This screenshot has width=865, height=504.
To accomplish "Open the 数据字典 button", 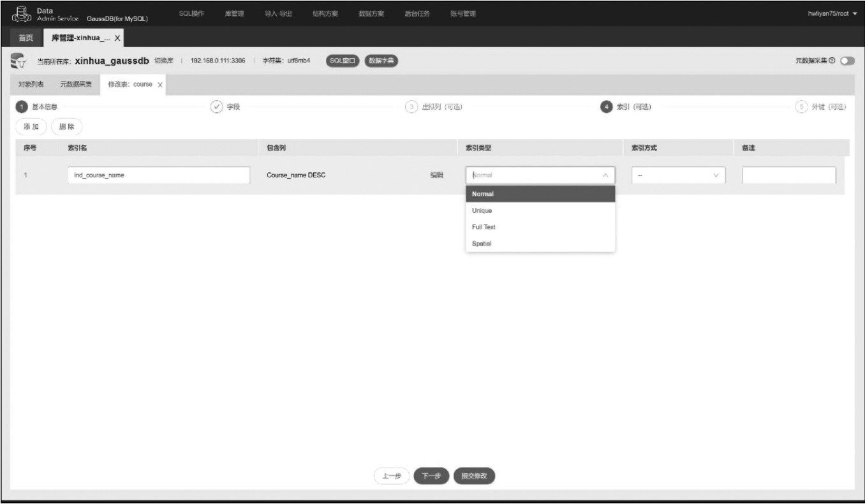I will click(381, 61).
